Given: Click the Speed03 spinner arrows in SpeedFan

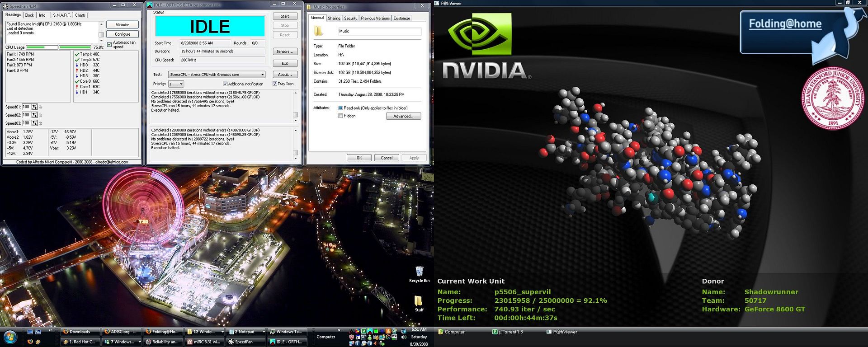Looking at the screenshot, I should [x=34, y=123].
